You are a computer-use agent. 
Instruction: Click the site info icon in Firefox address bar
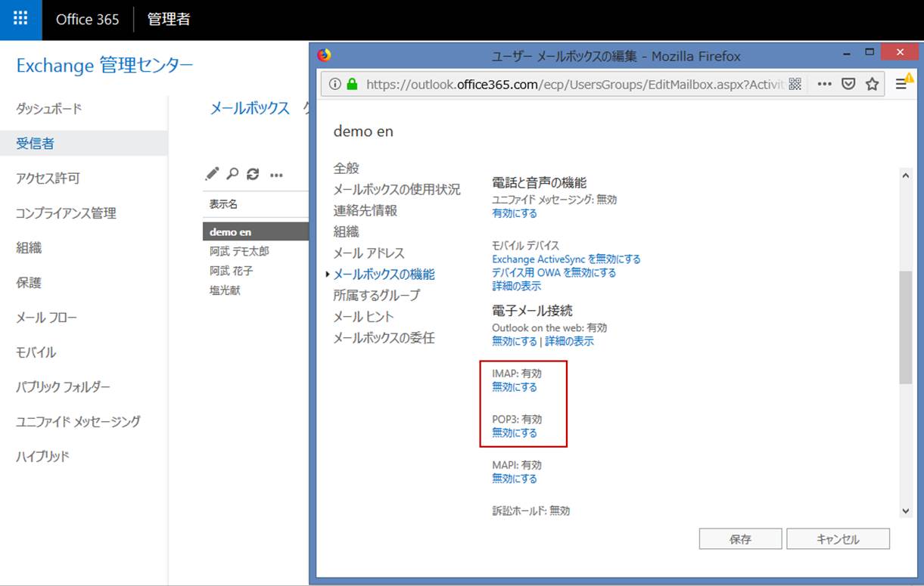point(335,85)
